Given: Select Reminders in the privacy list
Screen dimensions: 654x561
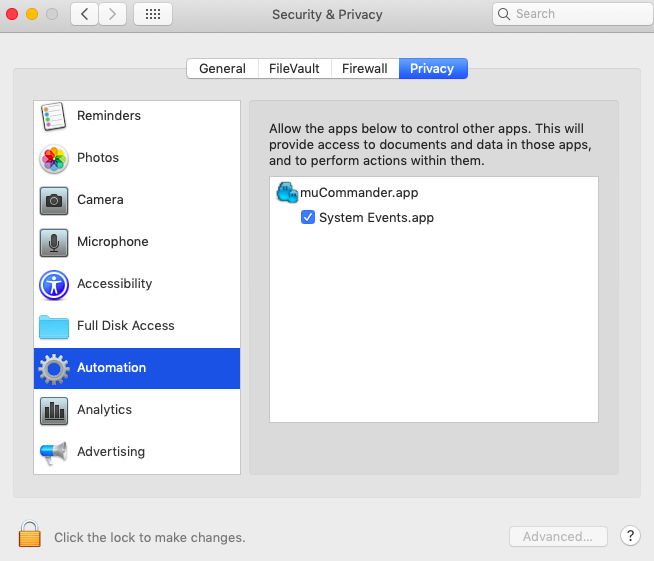Looking at the screenshot, I should point(137,116).
